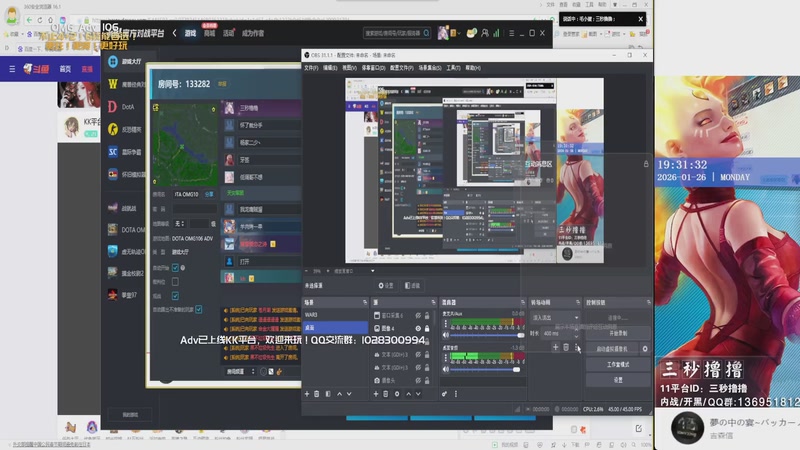800x450 pixels.
Task: Remove selected source with sources trash icon
Action: 386,394
